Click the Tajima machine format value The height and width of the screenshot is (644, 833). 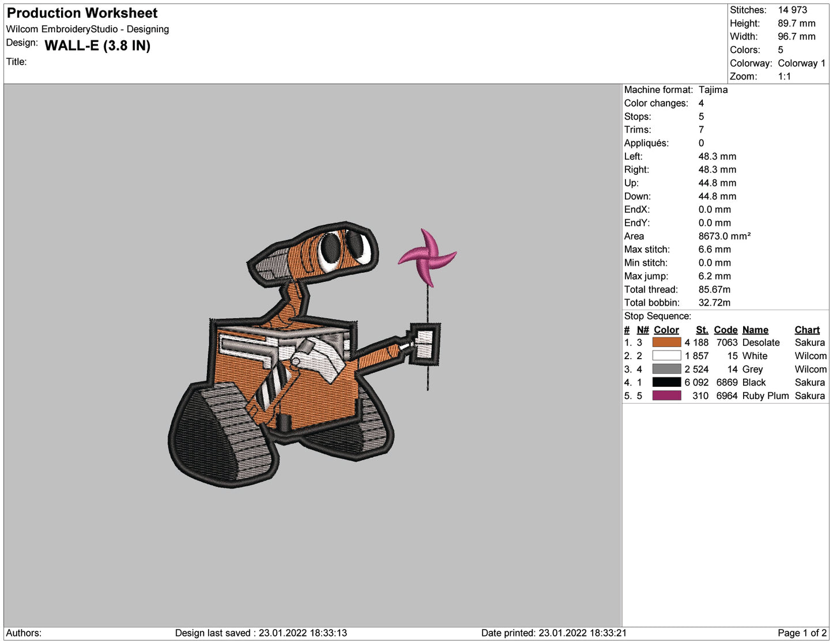(714, 90)
